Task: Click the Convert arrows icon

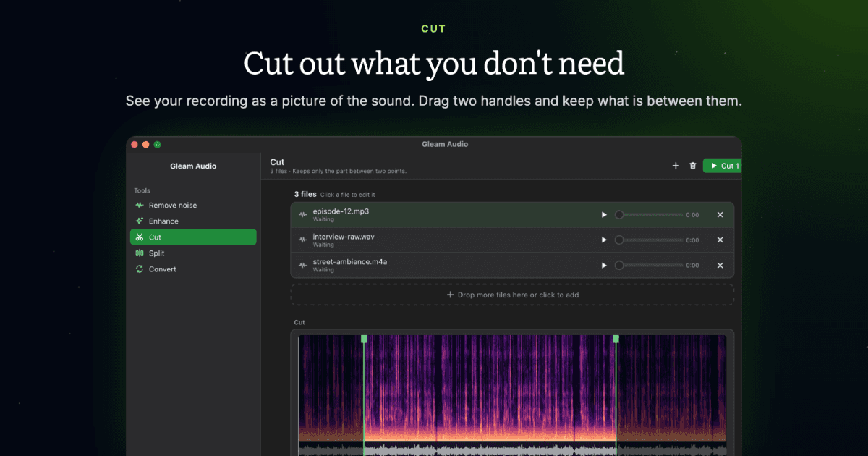Action: click(140, 269)
